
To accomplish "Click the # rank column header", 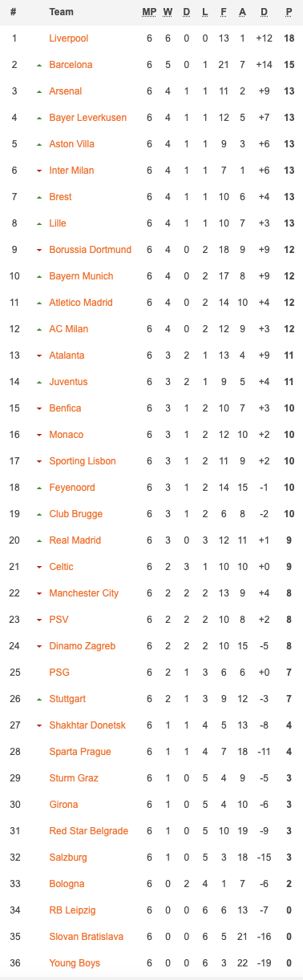I will point(14,12).
